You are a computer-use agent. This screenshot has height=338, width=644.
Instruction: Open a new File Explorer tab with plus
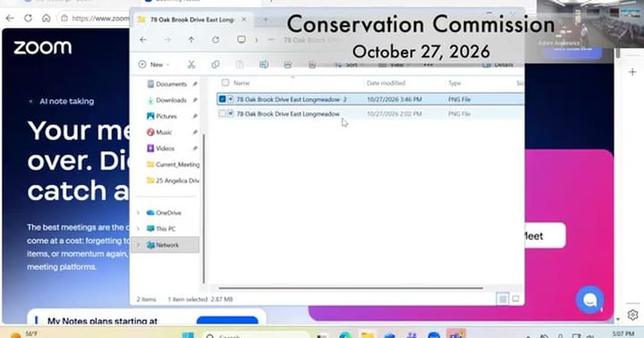[x=266, y=20]
